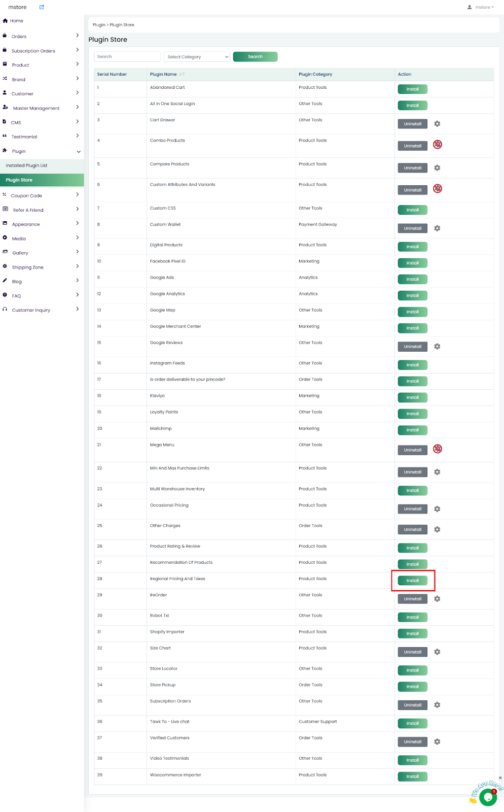Click the external link icon next to mstore
This screenshot has height=812, width=504.
coord(42,7)
